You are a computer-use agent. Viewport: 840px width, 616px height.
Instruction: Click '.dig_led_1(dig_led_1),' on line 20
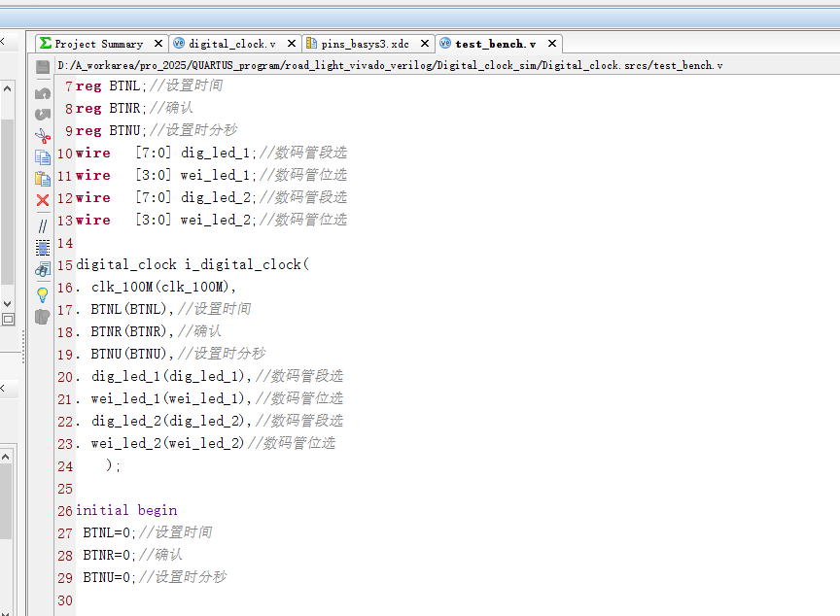tap(163, 376)
